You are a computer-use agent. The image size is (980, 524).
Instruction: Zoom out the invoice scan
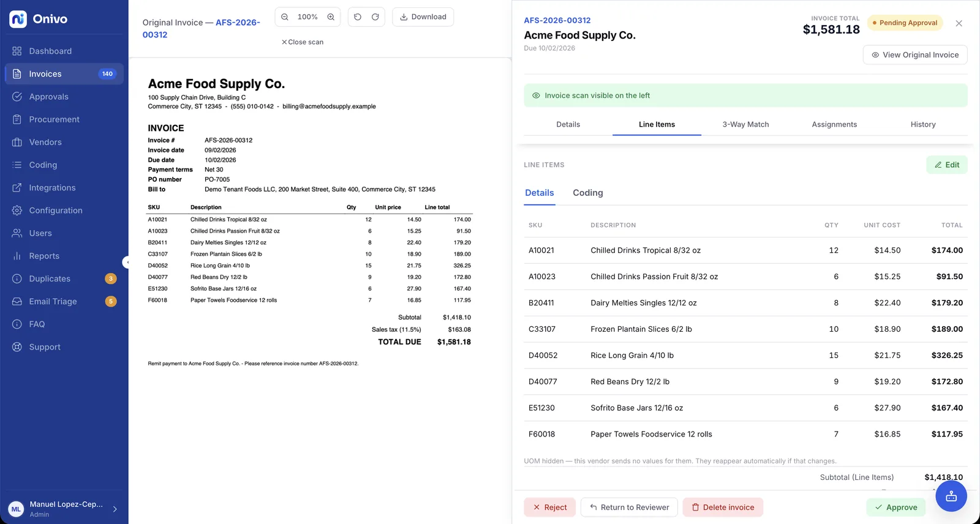(285, 17)
